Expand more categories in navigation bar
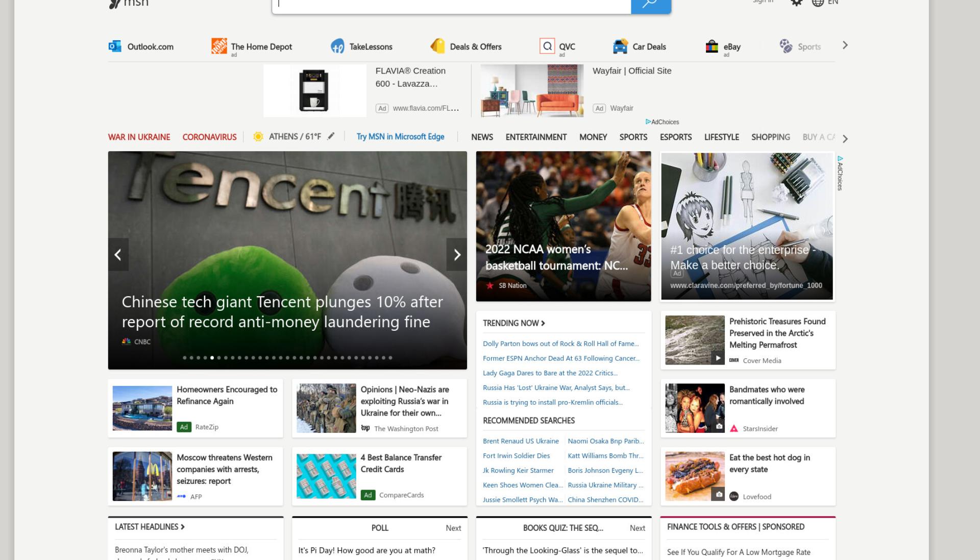Image resolution: width=980 pixels, height=560 pixels. (x=845, y=138)
